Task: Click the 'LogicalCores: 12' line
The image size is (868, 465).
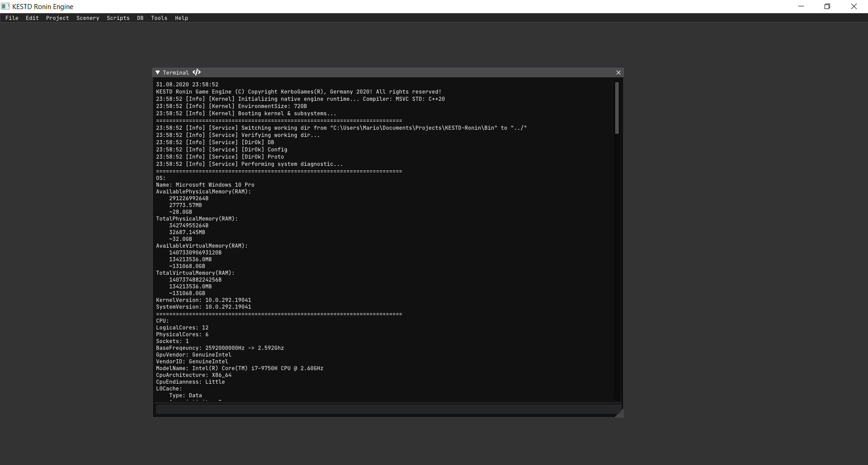Action: [182, 328]
